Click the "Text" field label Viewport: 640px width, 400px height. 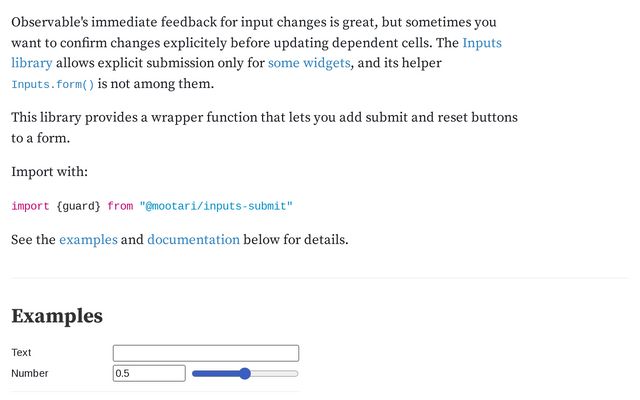click(x=21, y=353)
